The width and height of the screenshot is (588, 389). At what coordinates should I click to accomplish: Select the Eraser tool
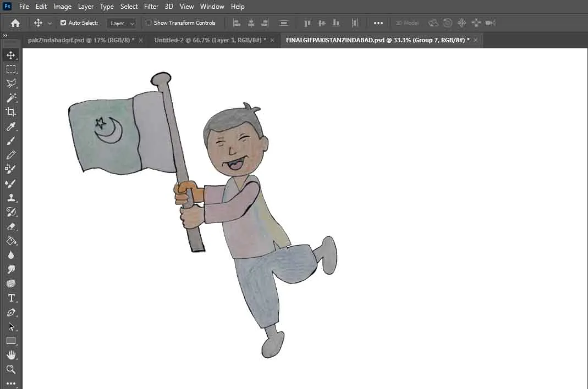(x=10, y=226)
